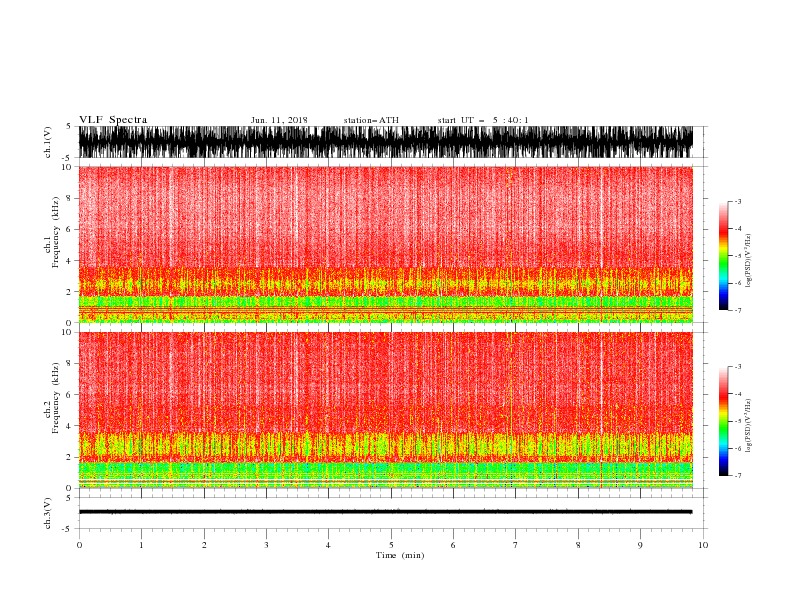Click time tick label "2" on time axis
Image resolution: width=792 pixels, height=612 pixels.
204,545
